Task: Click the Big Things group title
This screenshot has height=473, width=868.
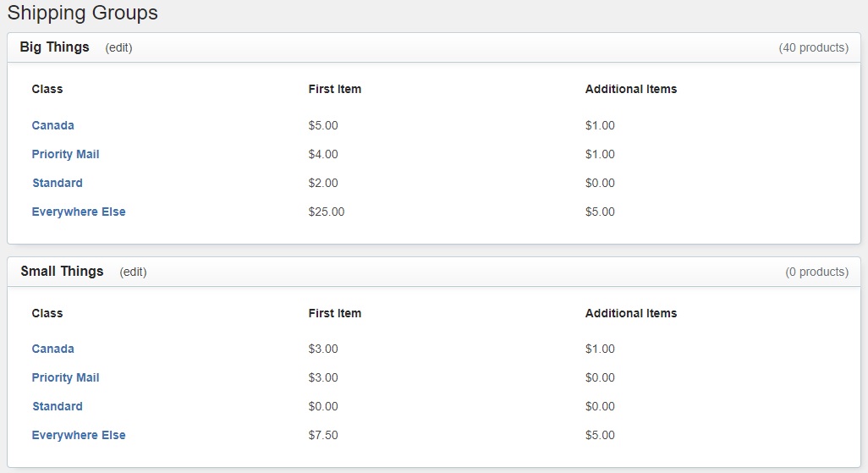Action: [54, 47]
